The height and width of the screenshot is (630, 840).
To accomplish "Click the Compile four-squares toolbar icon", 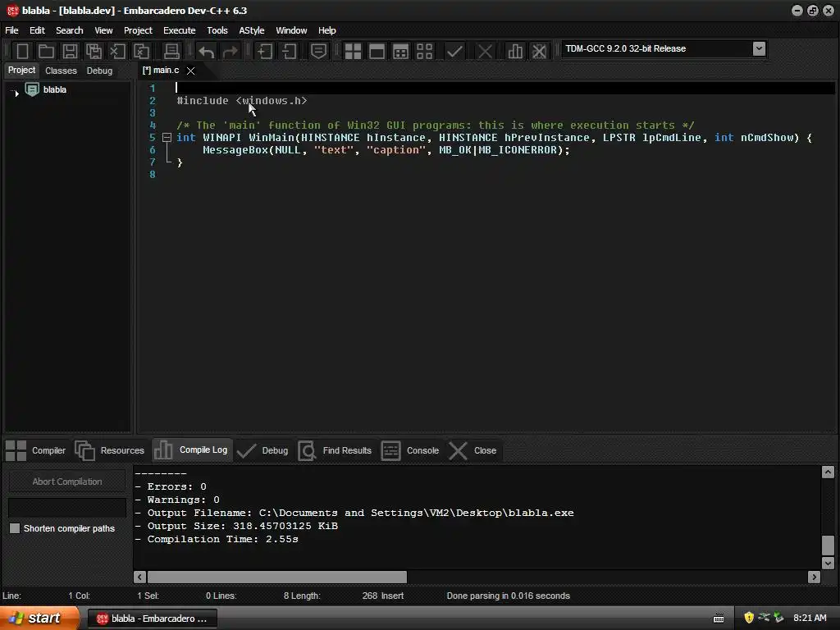I will (x=353, y=52).
